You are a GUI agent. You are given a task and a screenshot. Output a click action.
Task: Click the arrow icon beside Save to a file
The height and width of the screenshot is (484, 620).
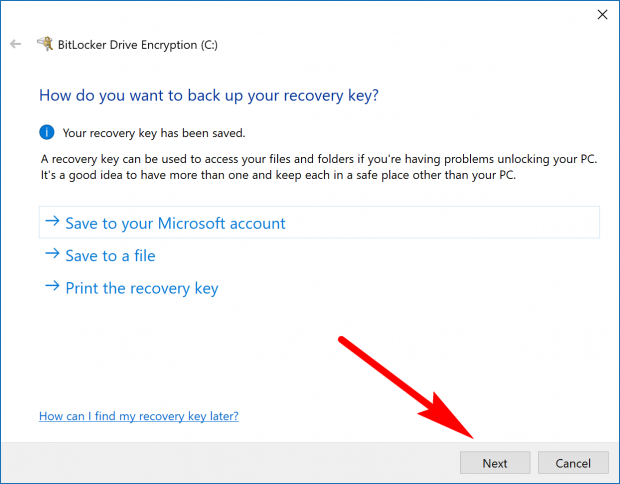click(52, 255)
